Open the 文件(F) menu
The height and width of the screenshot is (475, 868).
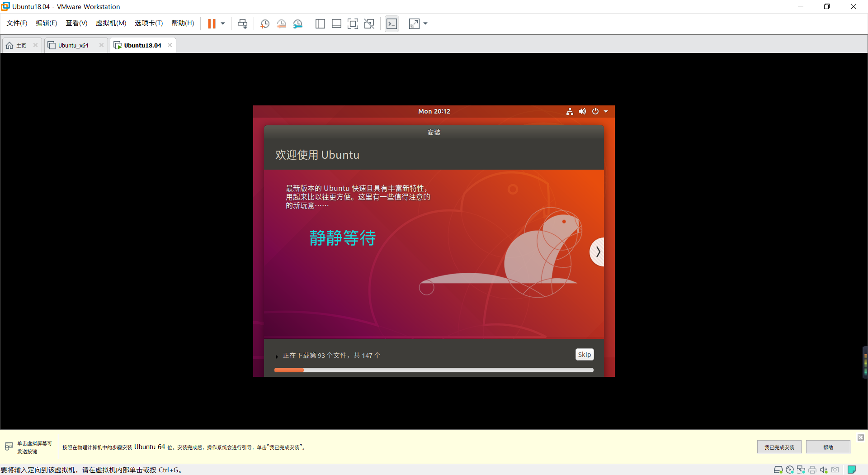pyautogui.click(x=17, y=23)
